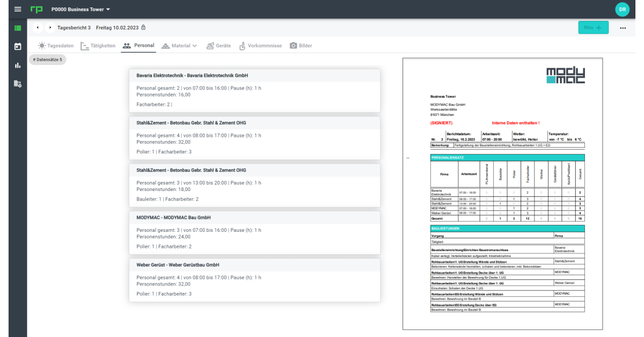Switch to the Bilder tab
This screenshot has height=337, width=644.
tap(301, 46)
